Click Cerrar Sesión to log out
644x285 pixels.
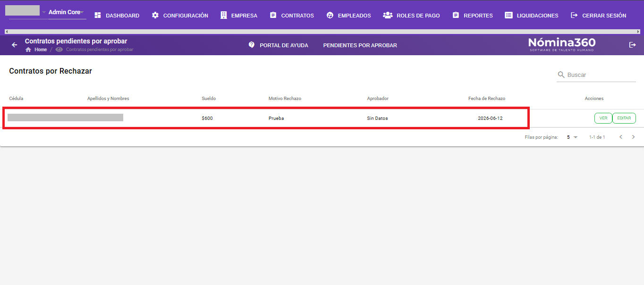click(x=598, y=16)
